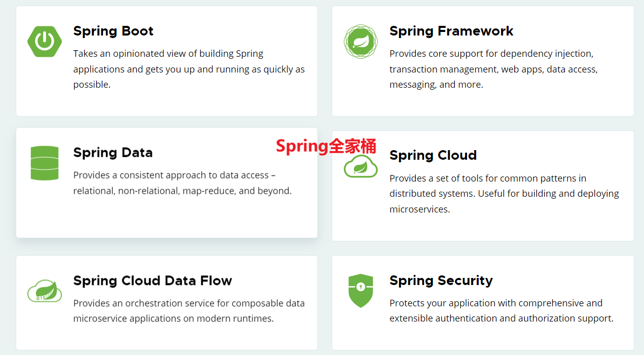Open the Spring Cloud heading link
The image size is (644, 355).
click(x=433, y=155)
